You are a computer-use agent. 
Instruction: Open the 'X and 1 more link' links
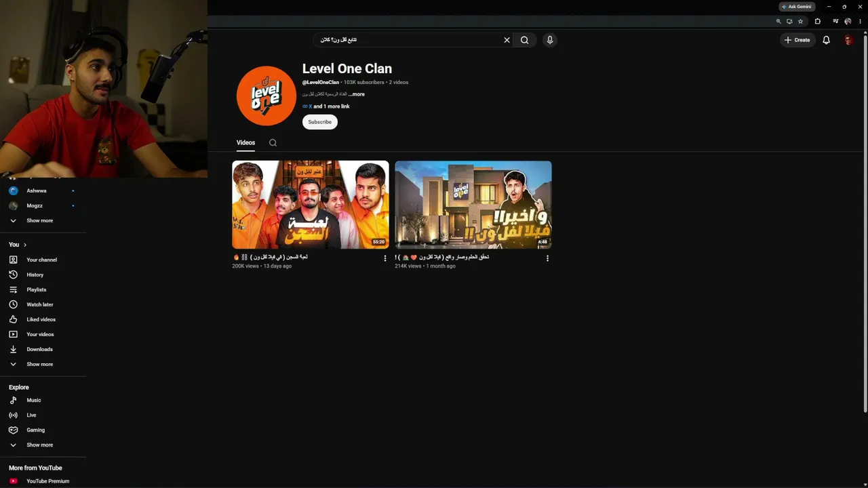pos(326,106)
